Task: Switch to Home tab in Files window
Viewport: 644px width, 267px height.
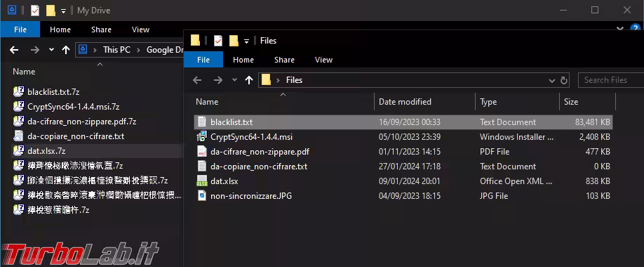Action: (x=243, y=60)
